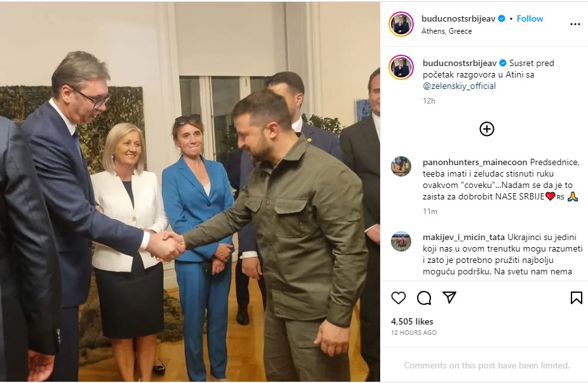Open the Athens, Greece location link

(446, 31)
